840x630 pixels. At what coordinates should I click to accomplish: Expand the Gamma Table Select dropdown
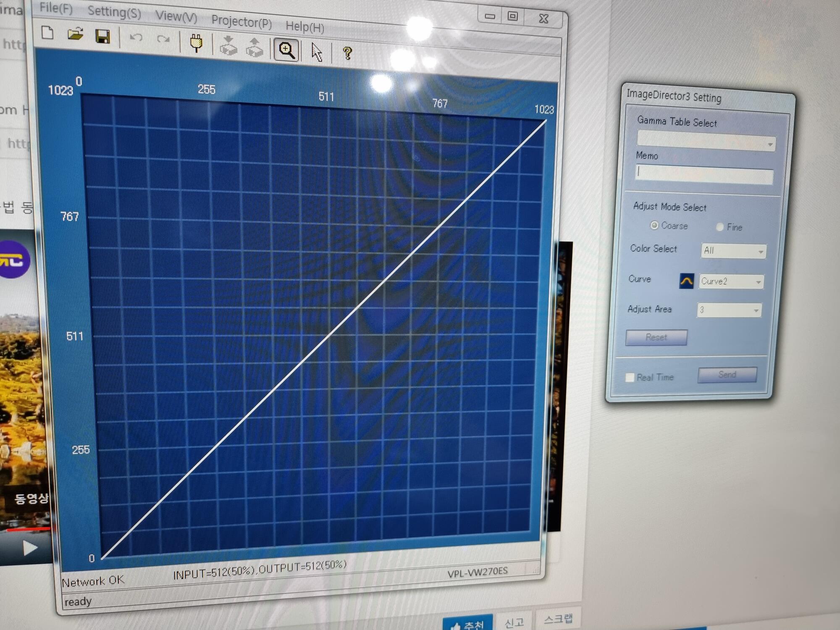coord(770,144)
